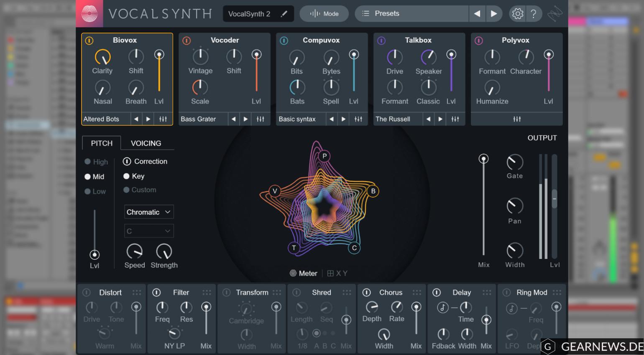Click the Altered Bots preset name
The width and height of the screenshot is (644, 355).
click(101, 119)
